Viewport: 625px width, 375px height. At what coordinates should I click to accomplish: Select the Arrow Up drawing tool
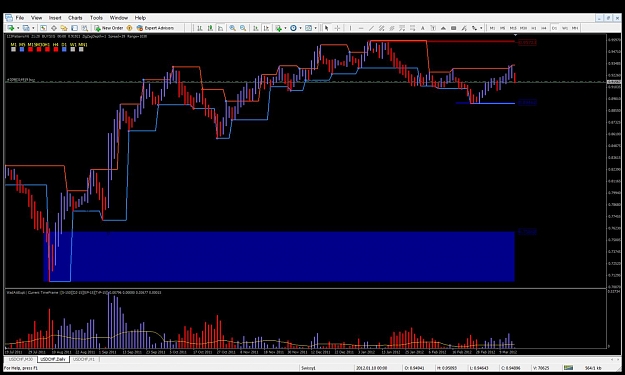click(443, 28)
